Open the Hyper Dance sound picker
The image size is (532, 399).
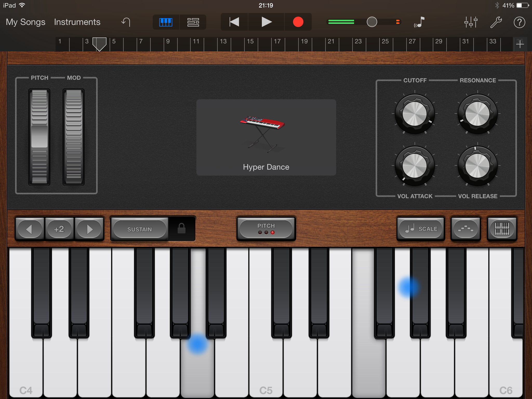266,137
